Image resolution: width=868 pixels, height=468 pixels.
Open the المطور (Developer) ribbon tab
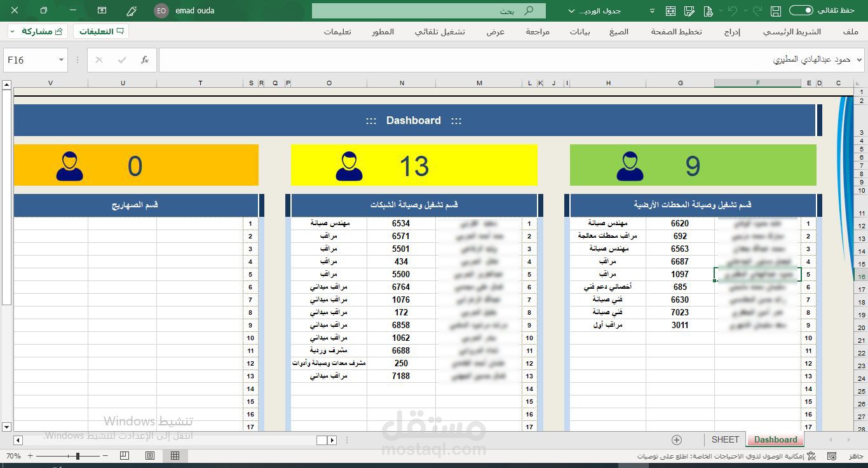click(x=383, y=32)
